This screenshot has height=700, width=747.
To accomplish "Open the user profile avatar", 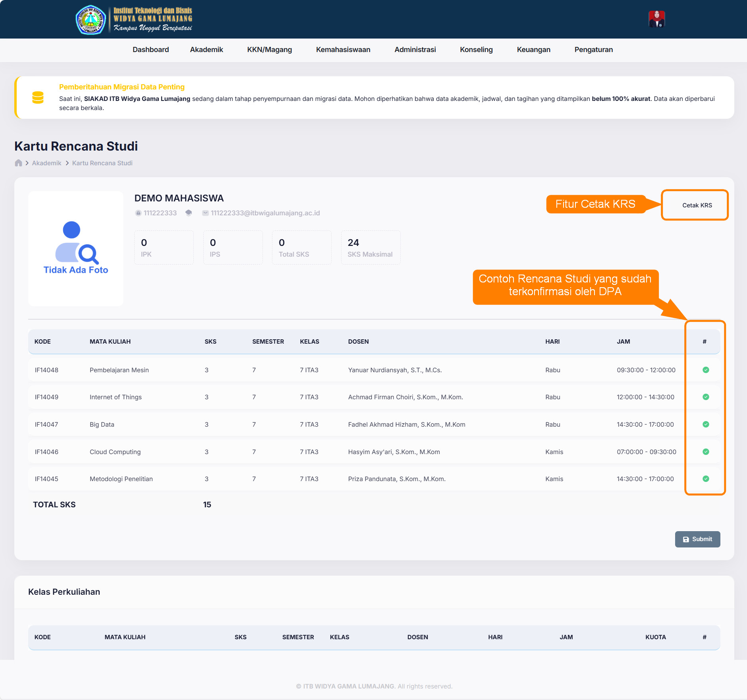I will [x=656, y=19].
